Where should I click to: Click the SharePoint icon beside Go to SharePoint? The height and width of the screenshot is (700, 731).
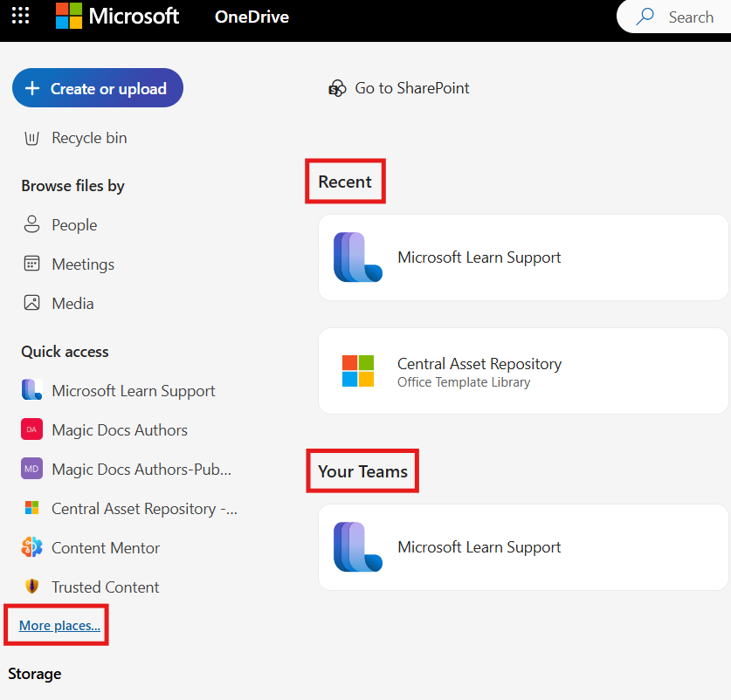[337, 88]
